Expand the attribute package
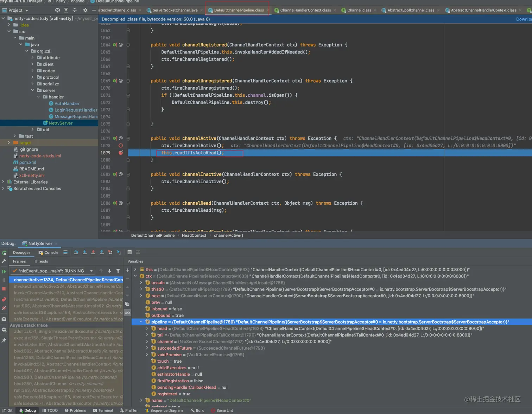532x414 pixels. pyautogui.click(x=32, y=58)
